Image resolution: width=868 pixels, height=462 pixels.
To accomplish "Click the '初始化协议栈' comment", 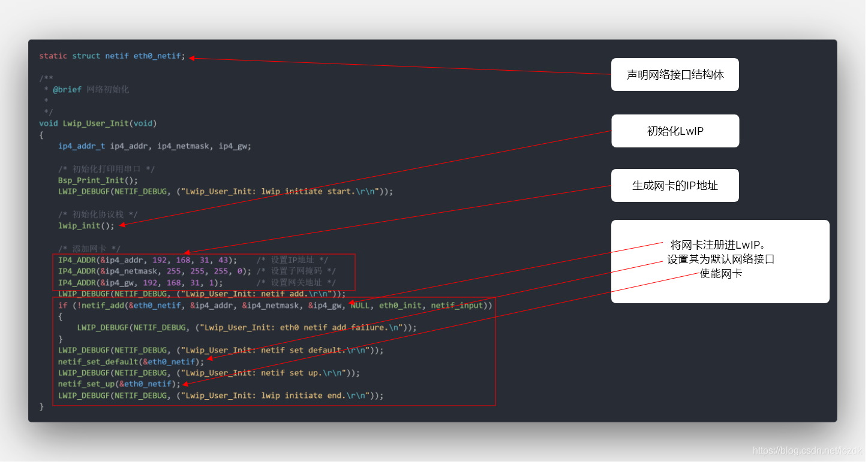I will click(x=98, y=214).
